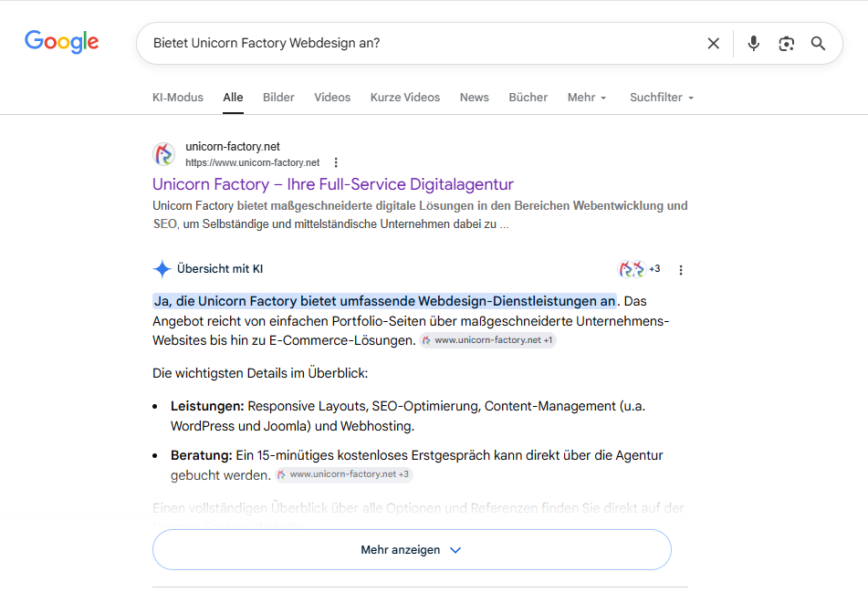Image resolution: width=868 pixels, height=603 pixels.
Task: Click the Beratung bullet text
Action: (x=416, y=465)
